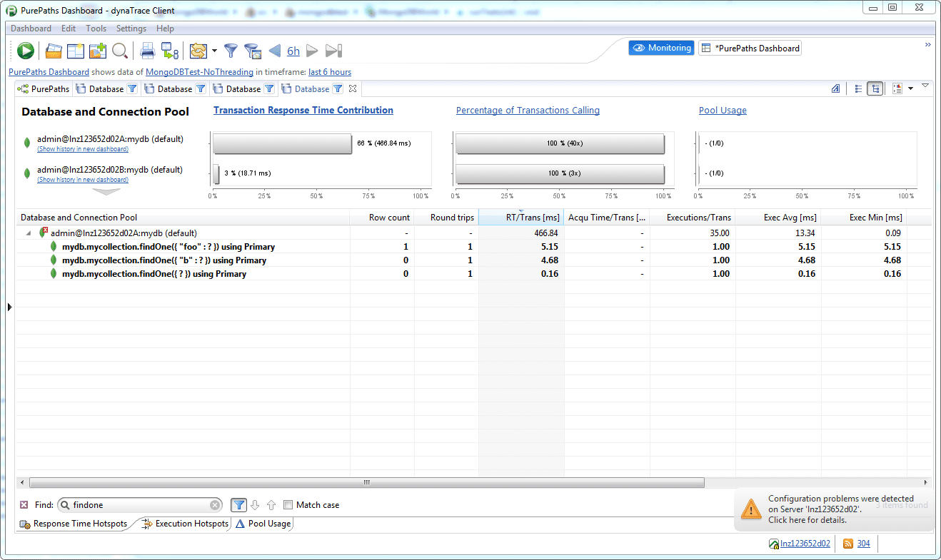941x560 pixels.
Task: Click the 100 % (3x) transactions bar
Action: point(560,173)
